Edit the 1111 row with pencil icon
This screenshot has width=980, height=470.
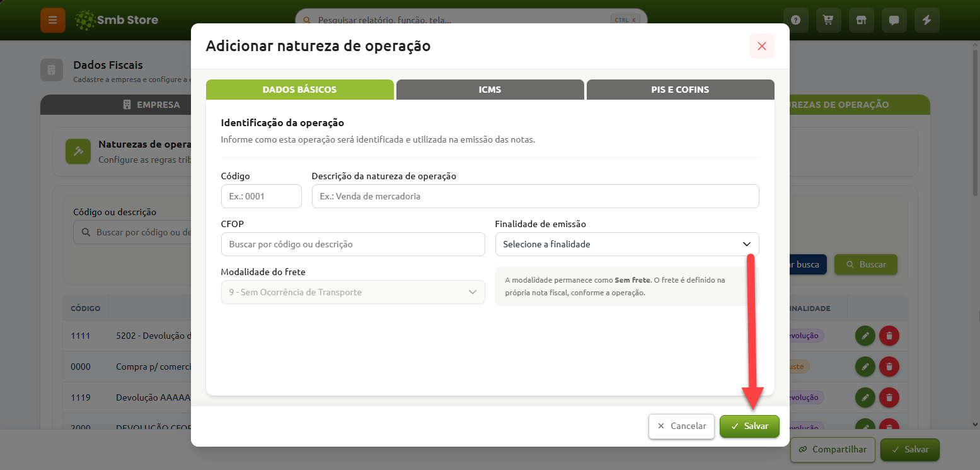865,336
